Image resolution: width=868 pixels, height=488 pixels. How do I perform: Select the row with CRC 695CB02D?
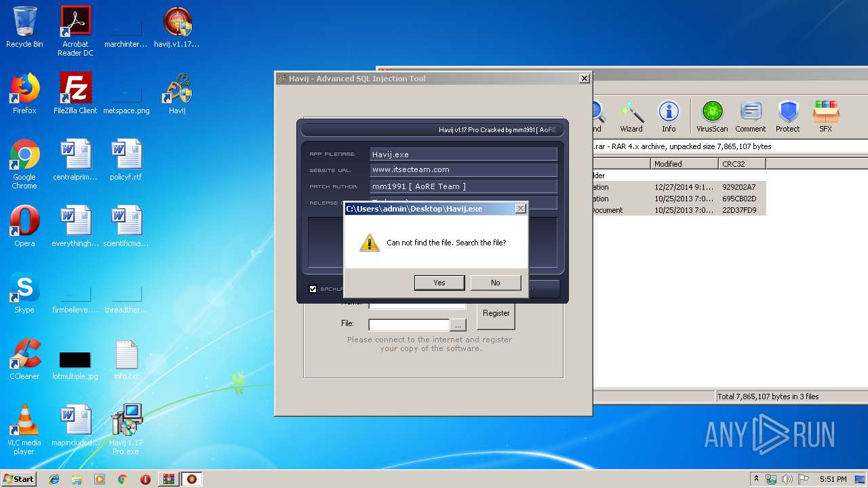pyautogui.click(x=679, y=199)
